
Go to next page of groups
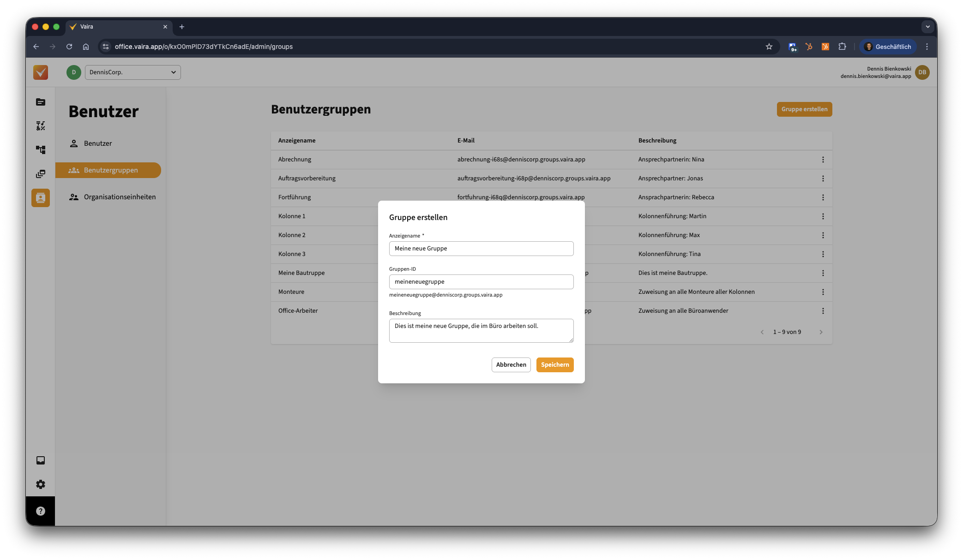(x=821, y=332)
